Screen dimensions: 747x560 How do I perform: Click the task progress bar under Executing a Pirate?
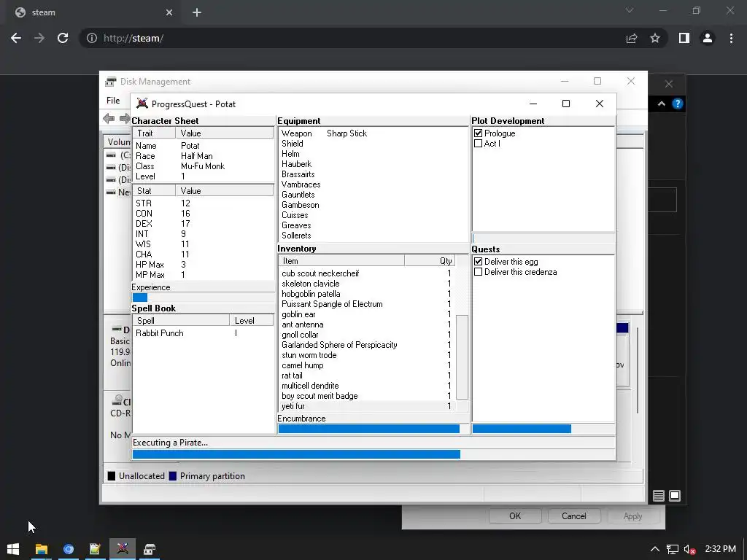coord(373,454)
